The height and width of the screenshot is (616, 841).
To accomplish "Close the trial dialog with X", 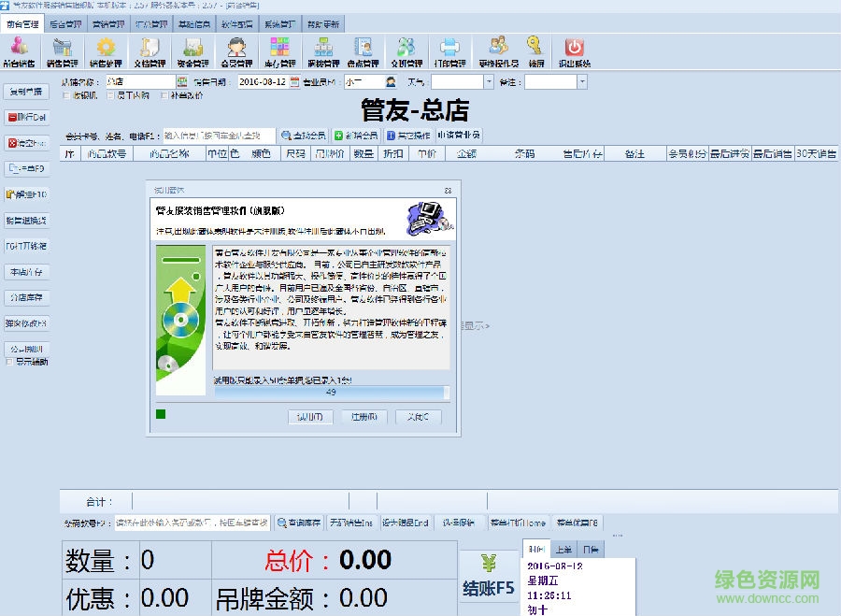I will pos(448,191).
